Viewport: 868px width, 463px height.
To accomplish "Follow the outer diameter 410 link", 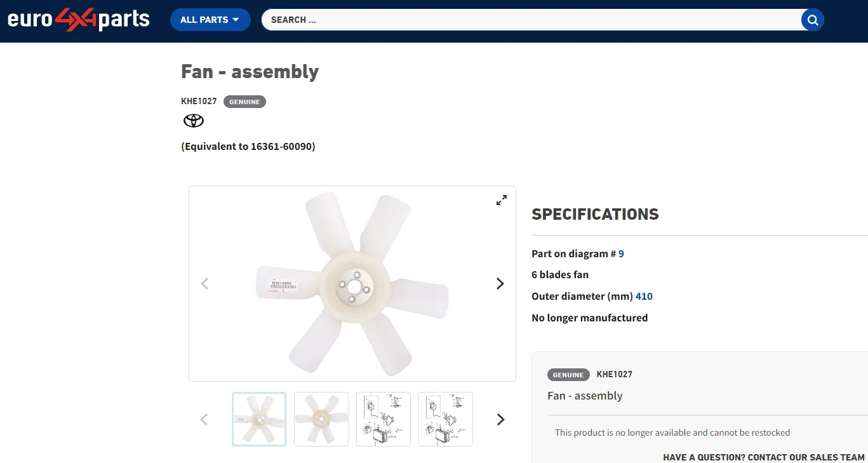I will click(644, 296).
